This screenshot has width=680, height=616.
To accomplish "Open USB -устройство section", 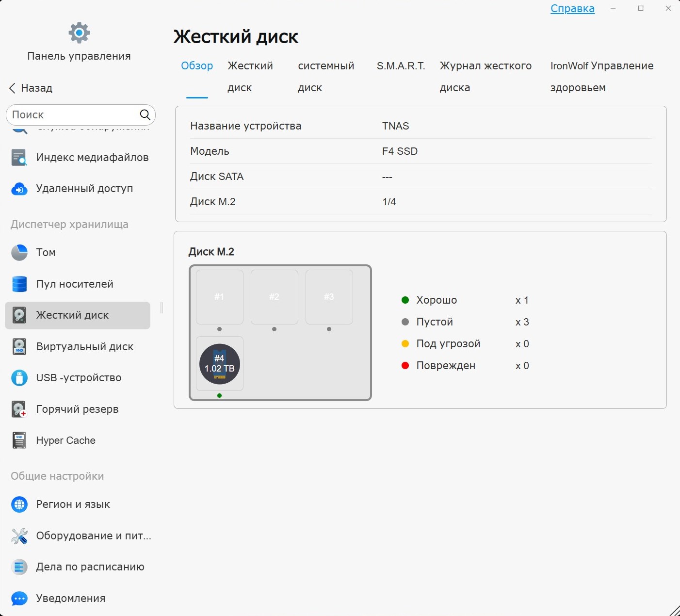I will (x=78, y=378).
